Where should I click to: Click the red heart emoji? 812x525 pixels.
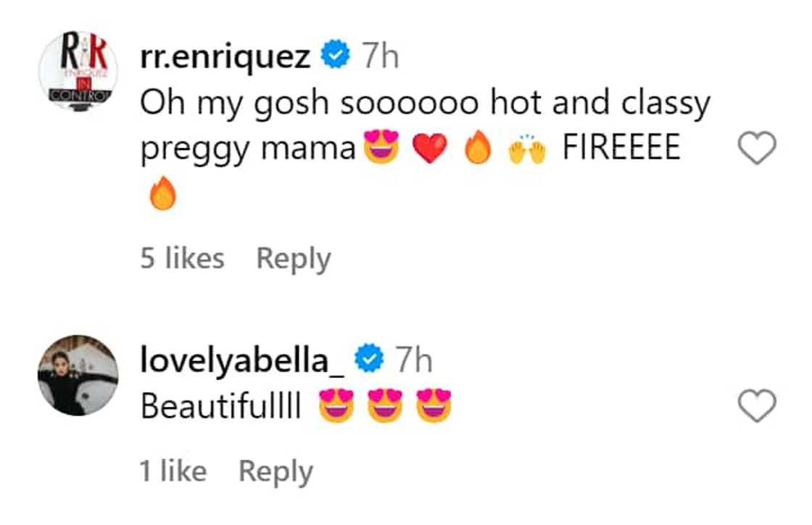click(x=430, y=149)
